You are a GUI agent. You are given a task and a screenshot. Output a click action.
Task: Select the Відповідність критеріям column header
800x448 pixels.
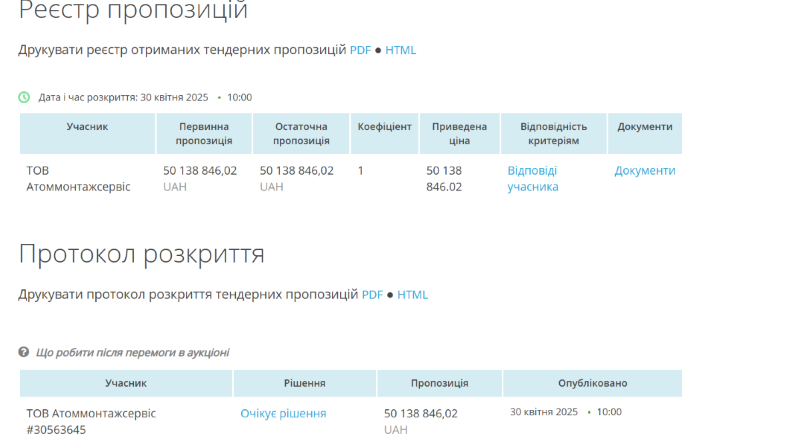(x=554, y=134)
